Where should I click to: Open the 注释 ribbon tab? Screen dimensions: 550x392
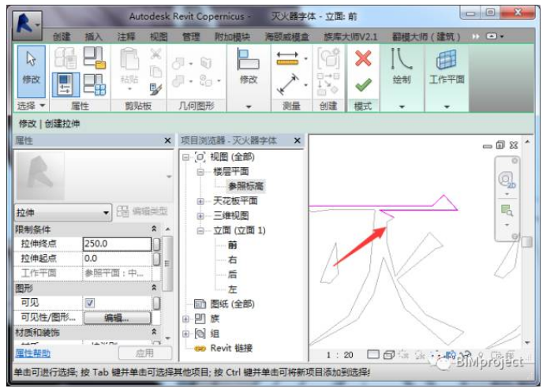(x=126, y=36)
